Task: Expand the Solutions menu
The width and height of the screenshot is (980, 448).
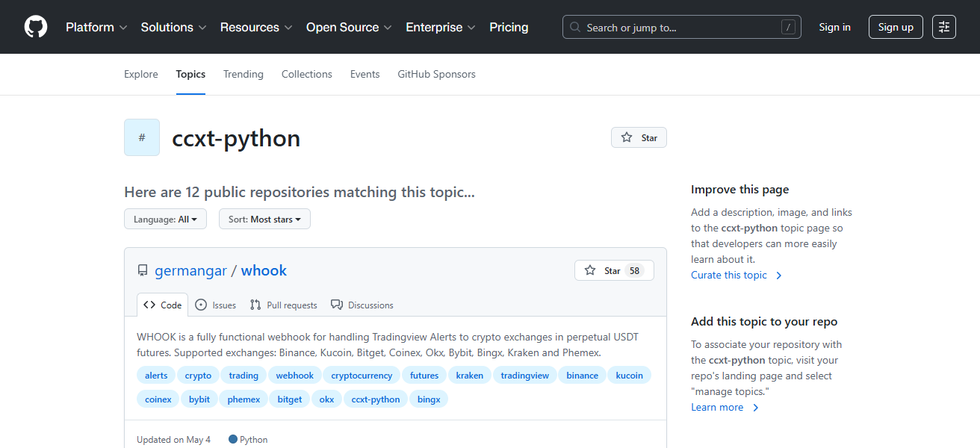Action: (x=173, y=27)
